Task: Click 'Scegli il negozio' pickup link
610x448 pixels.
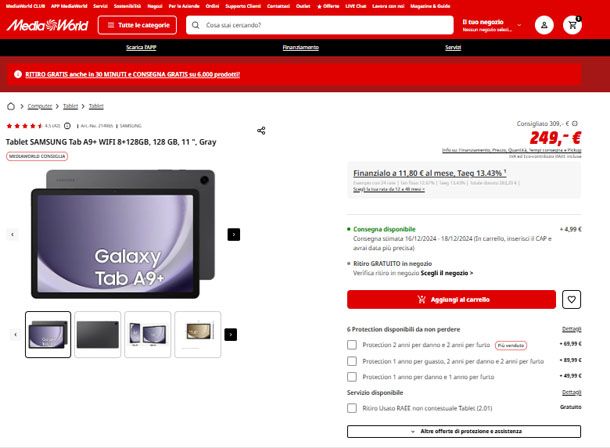Action: pyautogui.click(x=447, y=273)
